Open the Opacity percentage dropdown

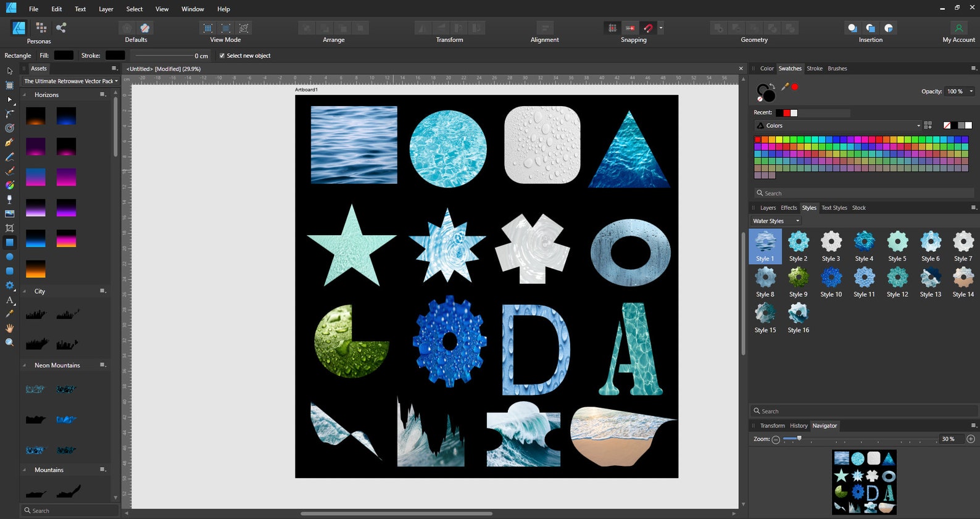(971, 91)
